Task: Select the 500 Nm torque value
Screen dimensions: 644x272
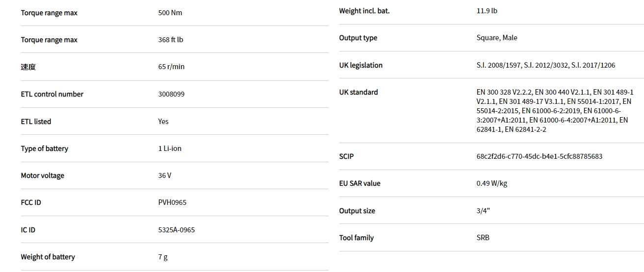Action: (x=170, y=13)
